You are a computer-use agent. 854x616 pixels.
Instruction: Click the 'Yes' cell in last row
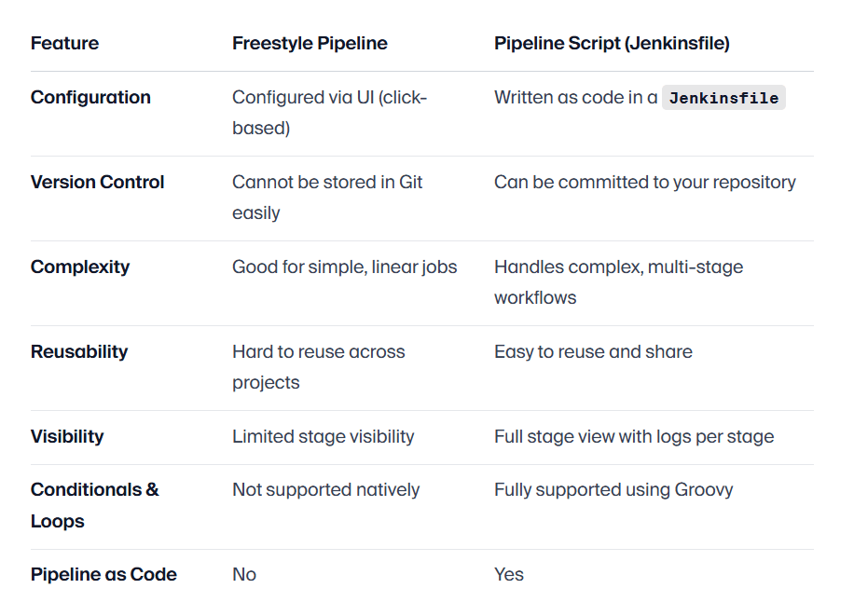[x=509, y=575]
